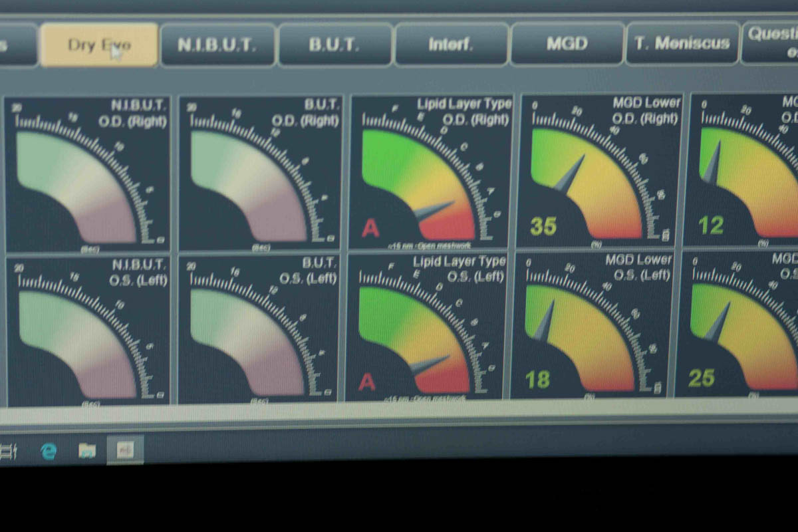The height and width of the screenshot is (532, 798).
Task: Open Lipid Layer Type O.D. (Right) gauge
Action: pos(431,173)
